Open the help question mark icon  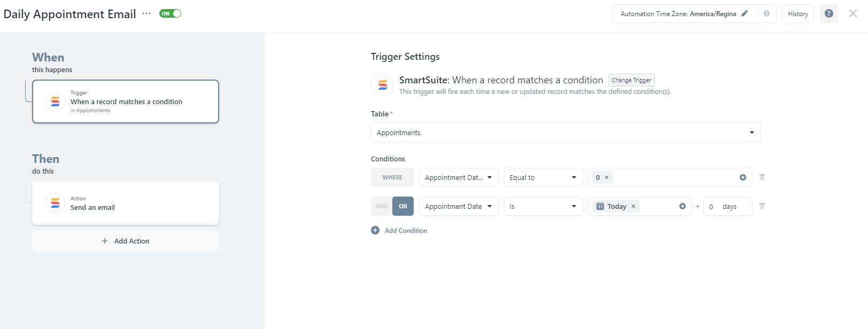[828, 14]
